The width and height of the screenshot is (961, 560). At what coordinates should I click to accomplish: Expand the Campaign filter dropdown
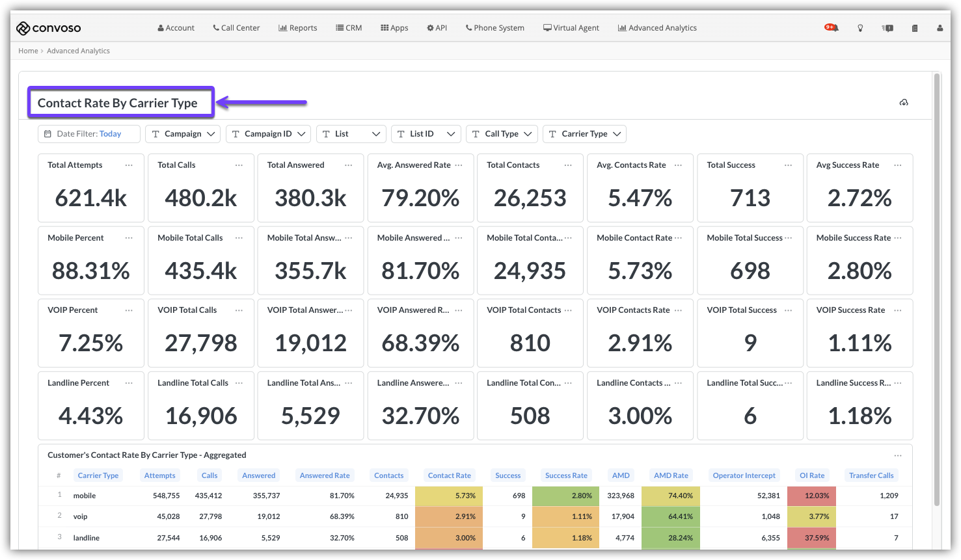pos(183,134)
